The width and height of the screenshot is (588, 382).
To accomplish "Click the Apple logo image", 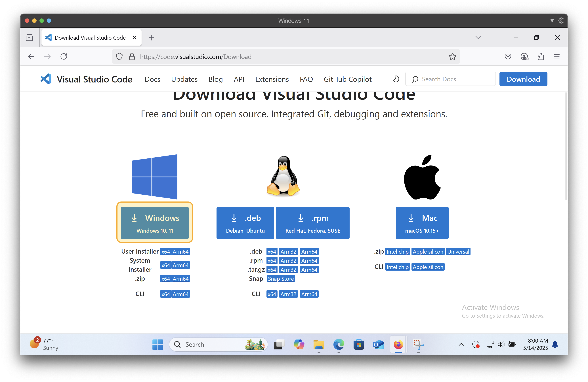I will [x=422, y=177].
